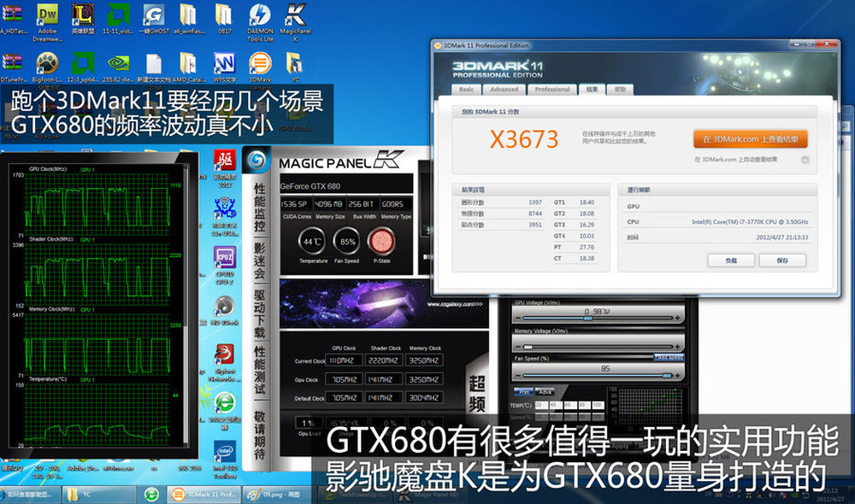Open the 性能监控 section in Magic Panel sidebar
The height and width of the screenshot is (504, 855).
pos(259,208)
